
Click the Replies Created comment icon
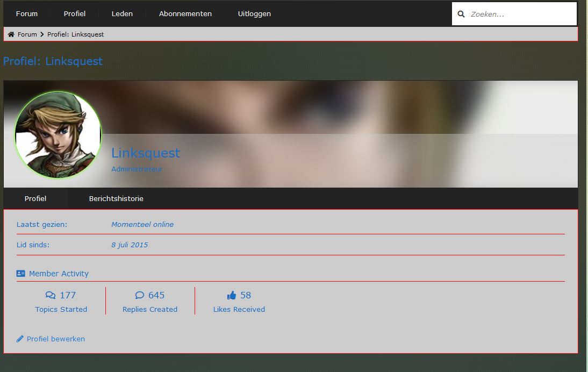140,295
